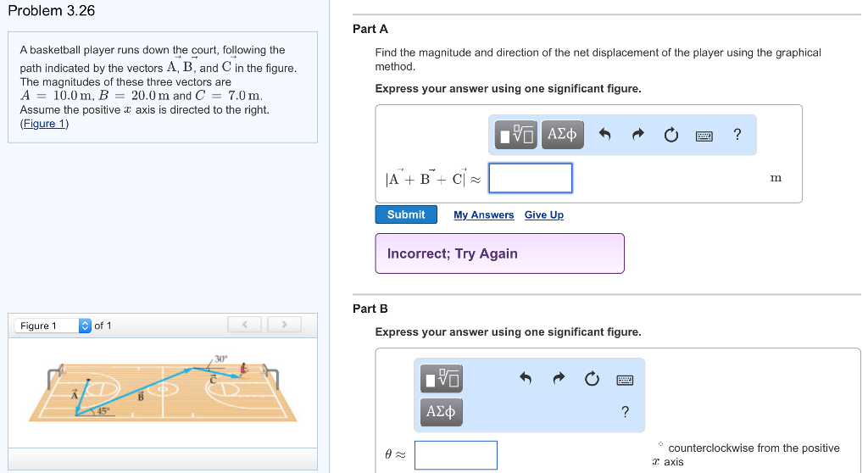868x473 pixels.
Task: Open keyboard shortcuts in Part A toolbar
Action: pyautogui.click(x=704, y=135)
